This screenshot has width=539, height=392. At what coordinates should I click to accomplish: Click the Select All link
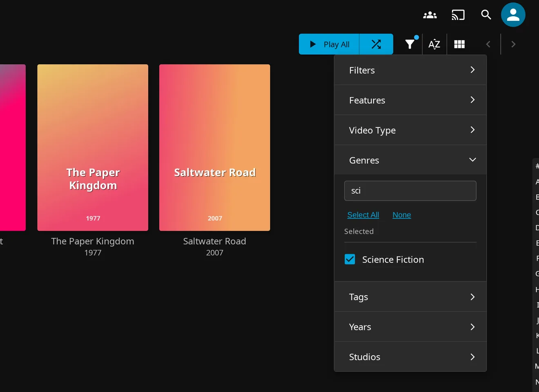pyautogui.click(x=363, y=215)
